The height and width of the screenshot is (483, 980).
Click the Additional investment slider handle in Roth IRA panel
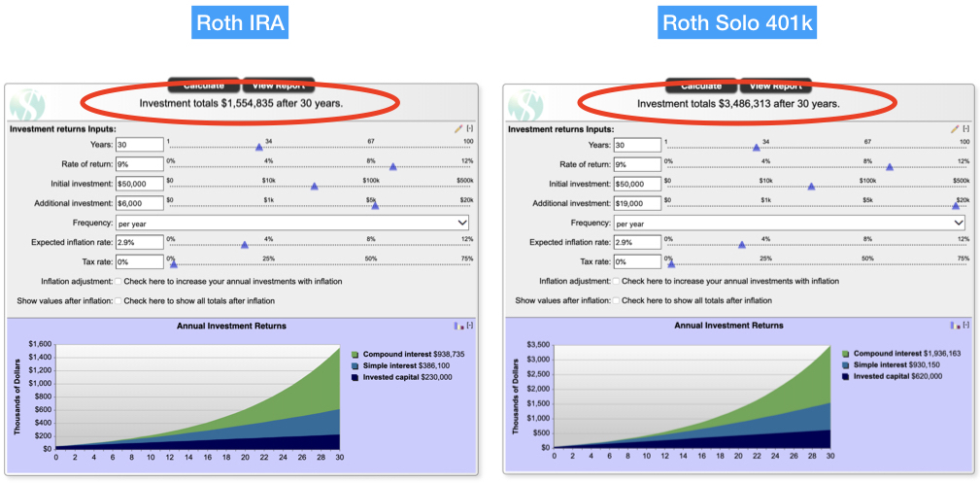click(x=375, y=206)
